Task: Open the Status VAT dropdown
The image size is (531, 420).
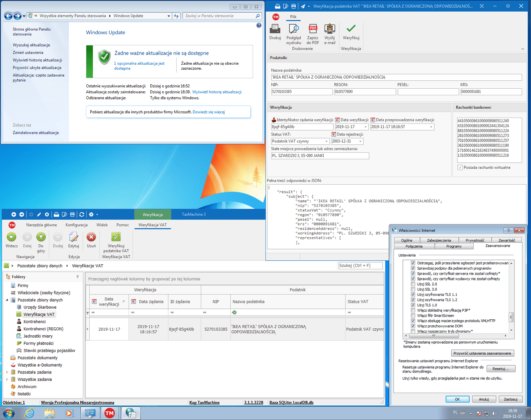Action: coord(327,141)
